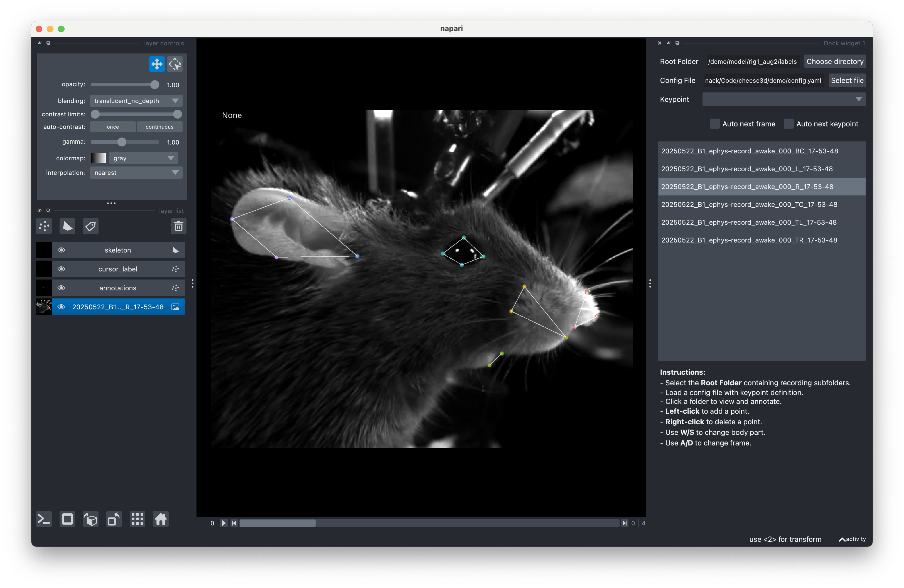This screenshot has width=904, height=588.
Task: Select the new Points layer button
Action: (x=44, y=226)
